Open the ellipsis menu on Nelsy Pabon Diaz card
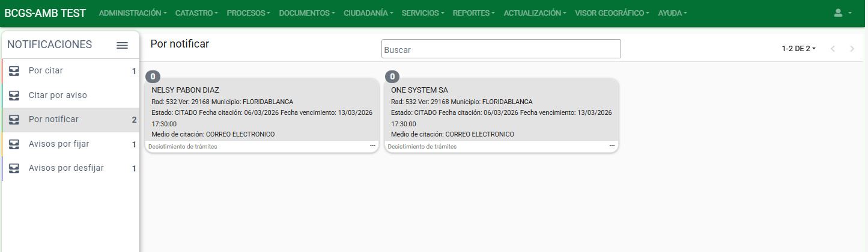Viewport: 868px width, 252px height. click(372, 146)
